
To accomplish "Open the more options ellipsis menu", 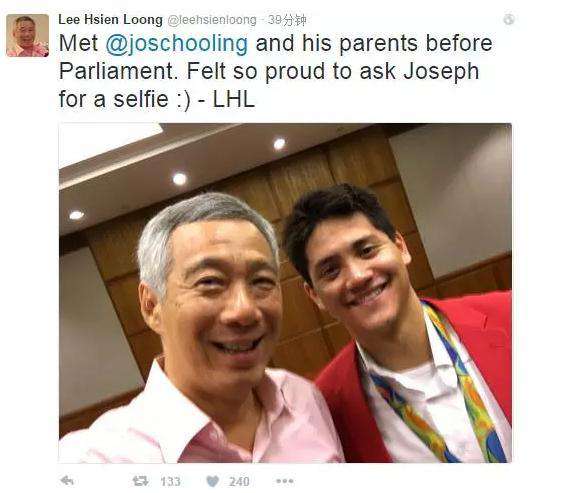I will pyautogui.click(x=285, y=481).
